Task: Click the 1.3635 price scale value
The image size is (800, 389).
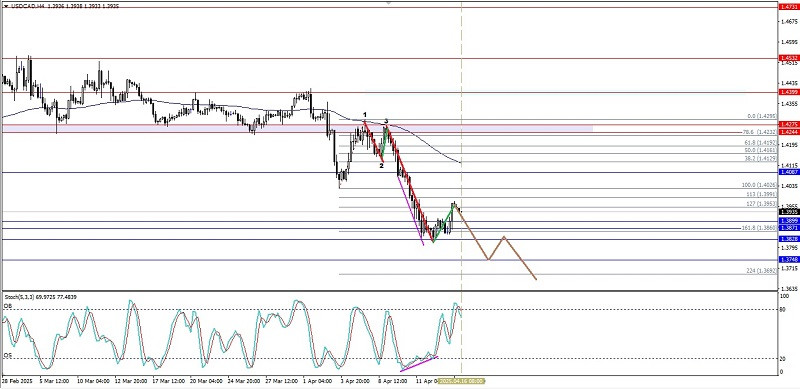Action: [x=788, y=288]
